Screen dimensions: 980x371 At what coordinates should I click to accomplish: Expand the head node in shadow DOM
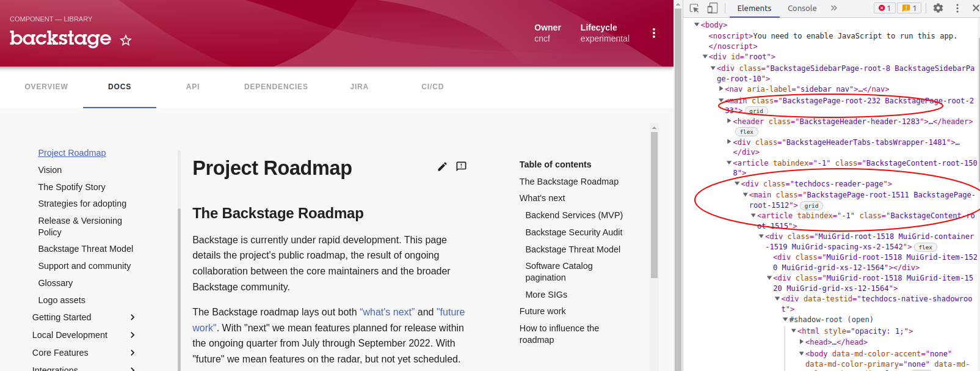[801, 342]
